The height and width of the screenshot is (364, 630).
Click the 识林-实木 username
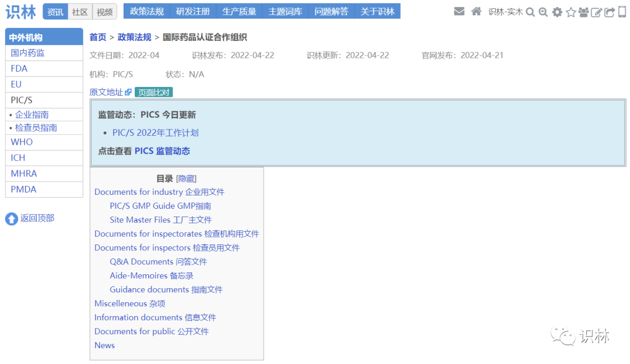click(x=505, y=12)
